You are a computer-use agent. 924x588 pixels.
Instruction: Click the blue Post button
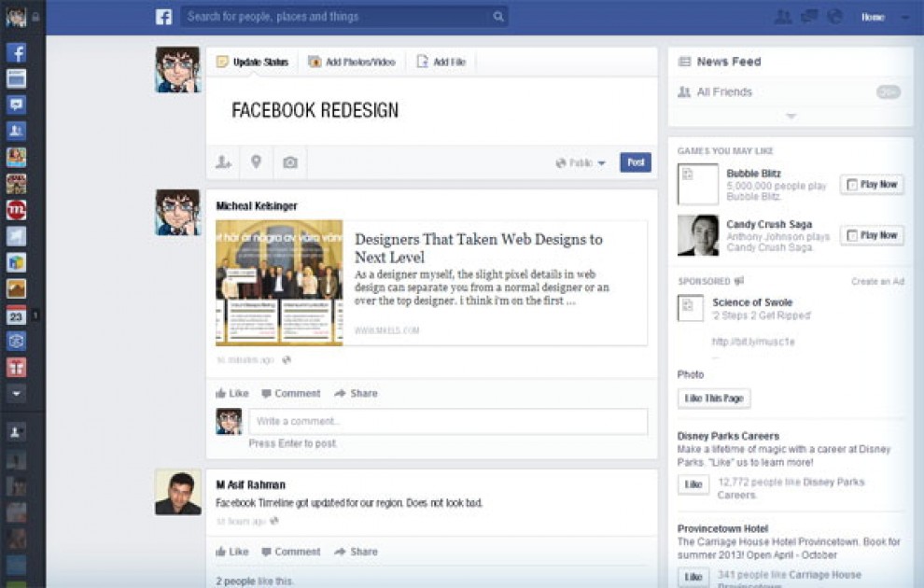point(636,162)
